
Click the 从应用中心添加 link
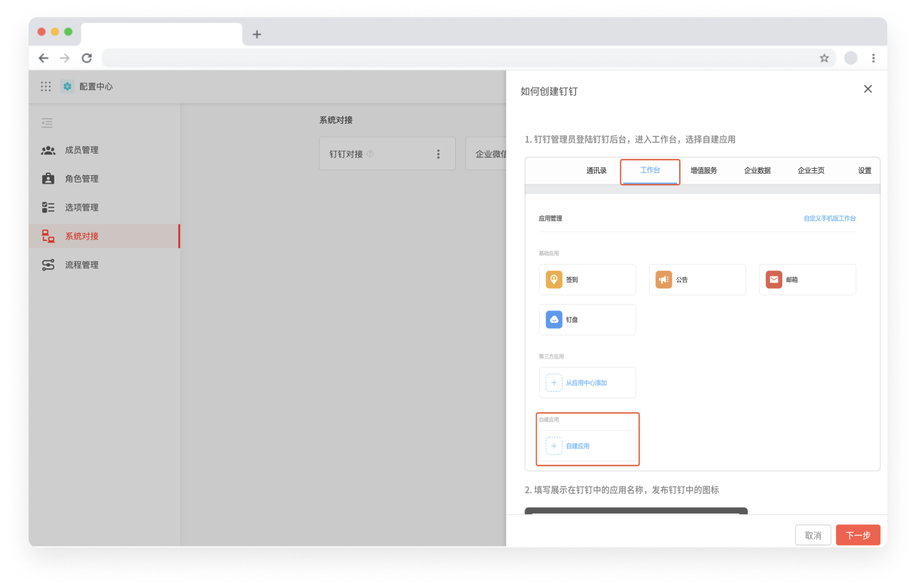click(586, 383)
